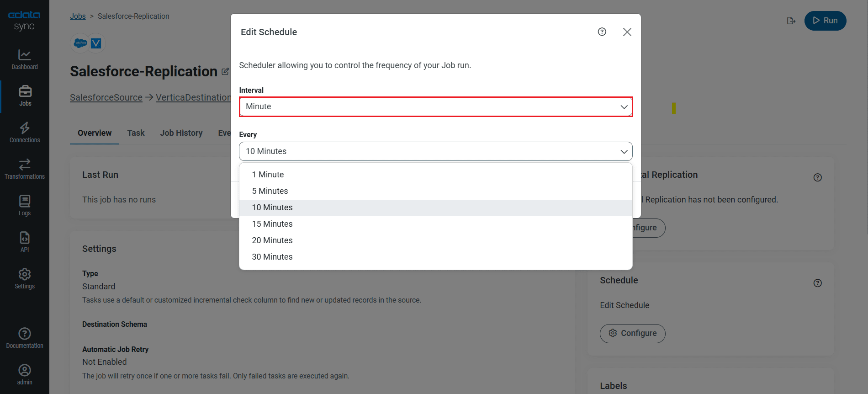
Task: Choose the 15 Minutes option
Action: pyautogui.click(x=272, y=224)
